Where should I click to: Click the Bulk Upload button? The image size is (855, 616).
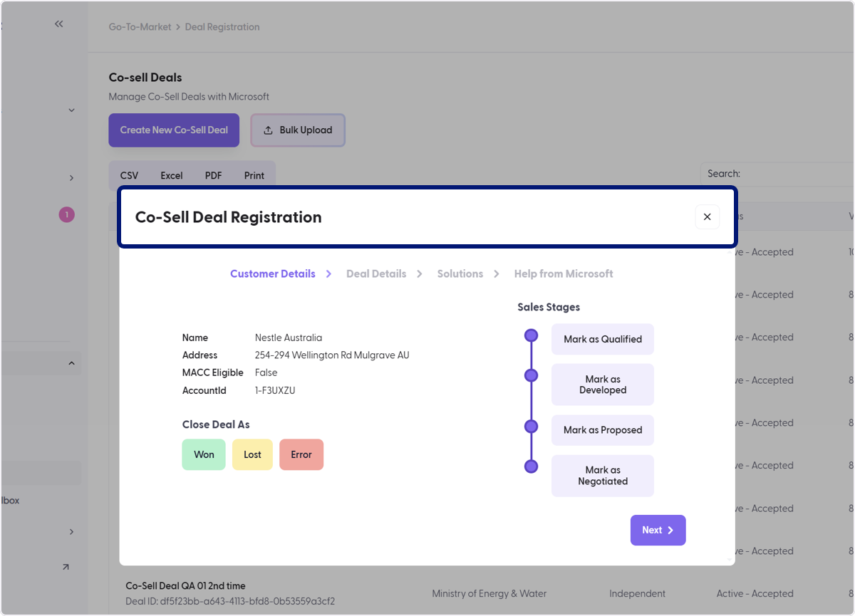298,130
